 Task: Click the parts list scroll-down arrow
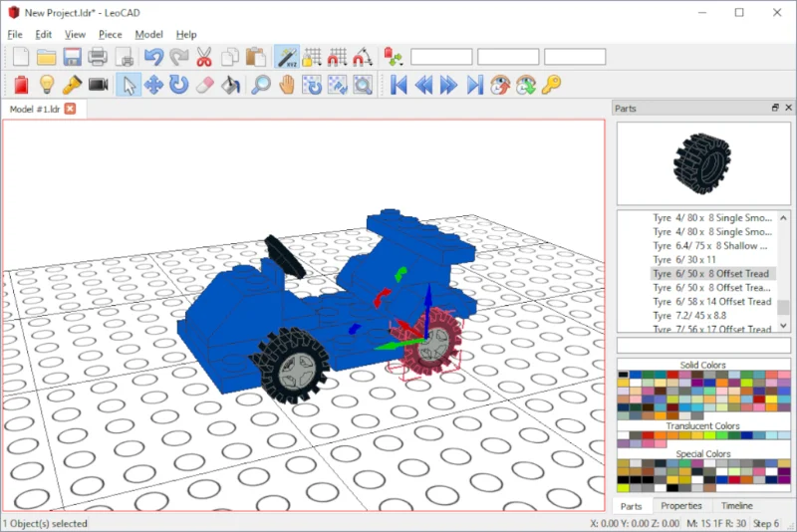[783, 325]
